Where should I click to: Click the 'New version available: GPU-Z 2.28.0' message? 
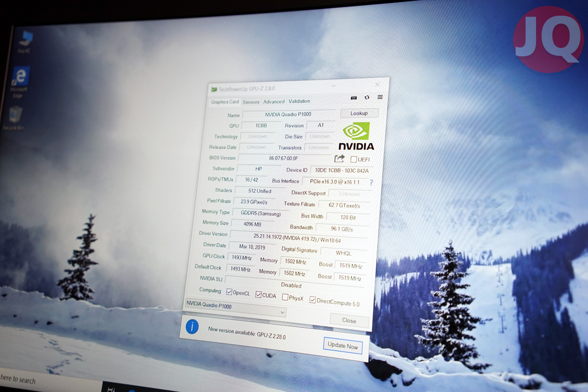247,333
